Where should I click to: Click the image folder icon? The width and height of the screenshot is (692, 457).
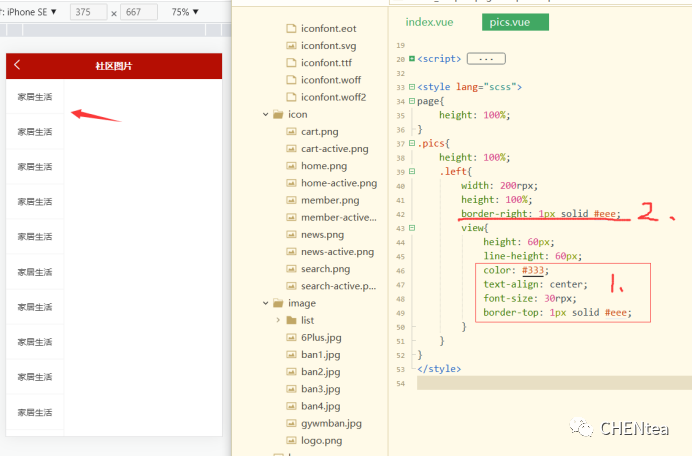(x=278, y=303)
